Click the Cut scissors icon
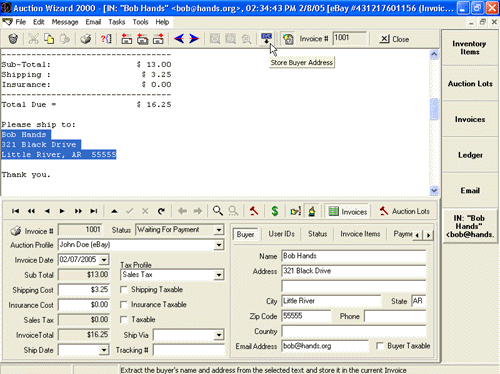The image size is (500, 374). click(x=33, y=39)
